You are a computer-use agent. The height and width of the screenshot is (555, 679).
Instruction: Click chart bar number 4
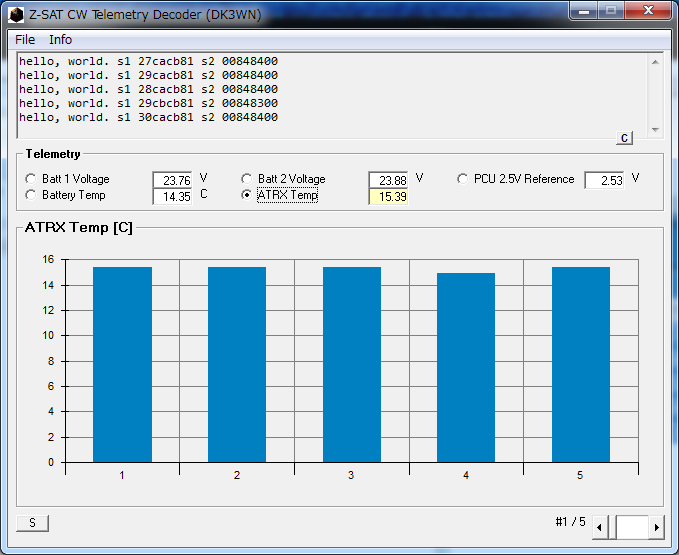(466, 368)
